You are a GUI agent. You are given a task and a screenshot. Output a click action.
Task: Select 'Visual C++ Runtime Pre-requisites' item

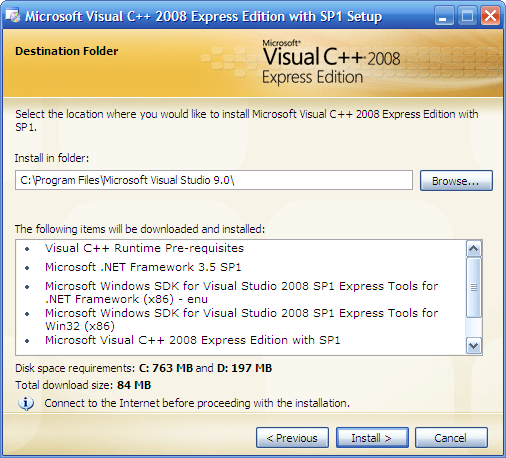(x=144, y=248)
